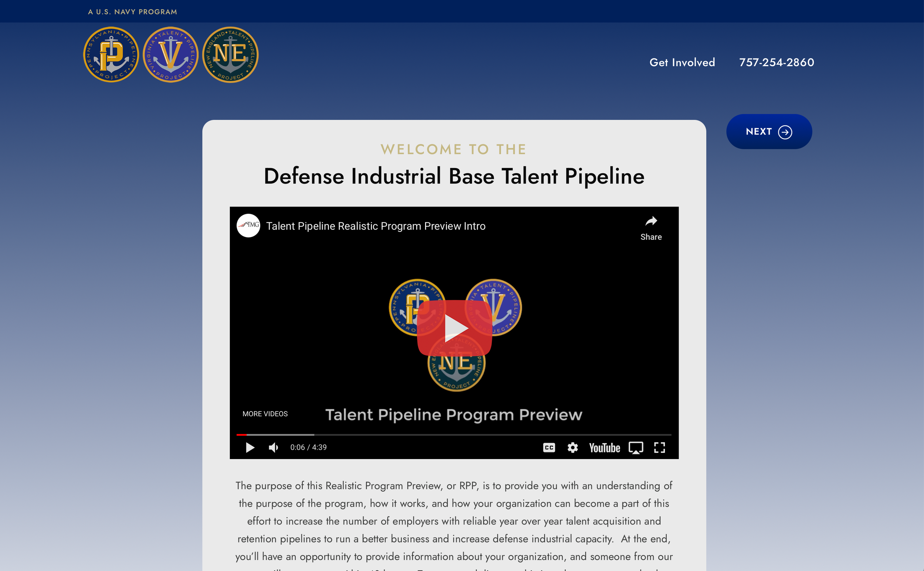The height and width of the screenshot is (571, 924).
Task: Expand the MORE VIDEOS list
Action: tap(265, 414)
